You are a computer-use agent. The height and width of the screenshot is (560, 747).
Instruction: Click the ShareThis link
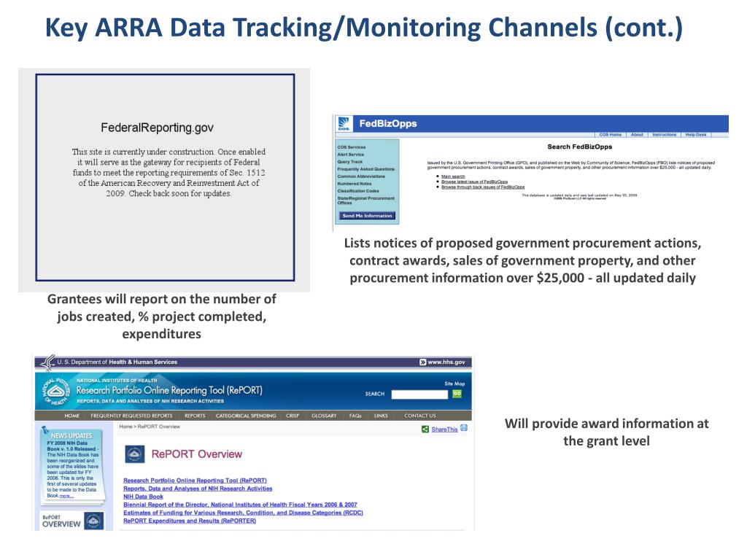tap(444, 429)
